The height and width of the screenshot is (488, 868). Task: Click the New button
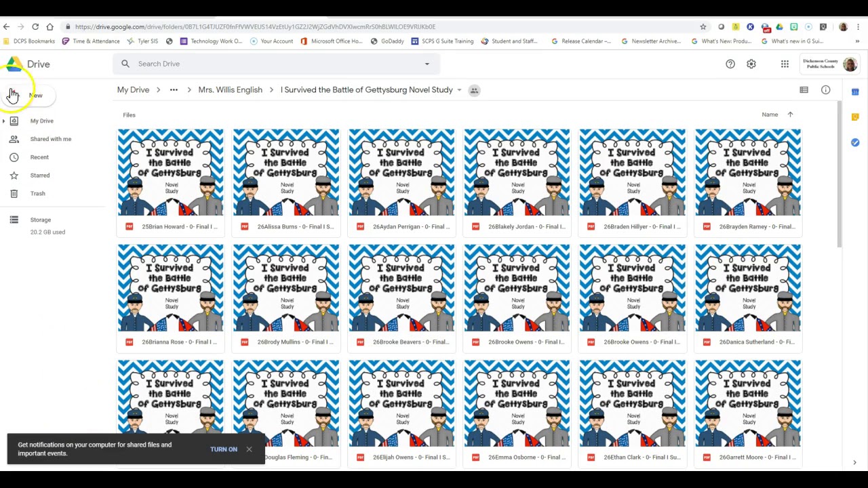[x=31, y=96]
